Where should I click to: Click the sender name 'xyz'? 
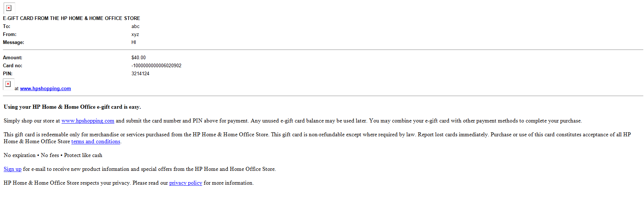point(135,35)
